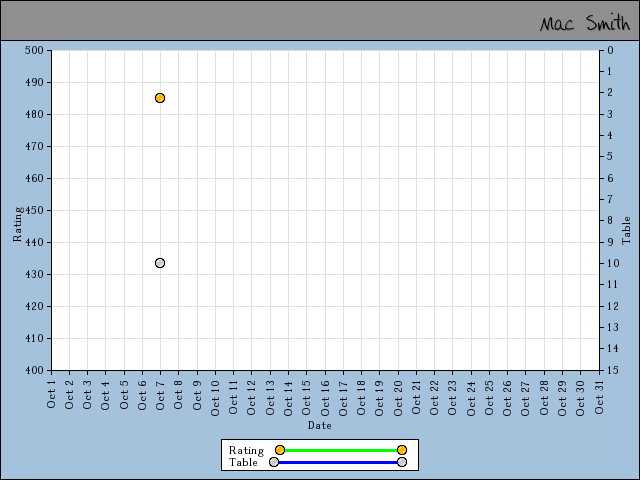Click the Date axis title
The width and height of the screenshot is (640, 480).
pyautogui.click(x=320, y=425)
